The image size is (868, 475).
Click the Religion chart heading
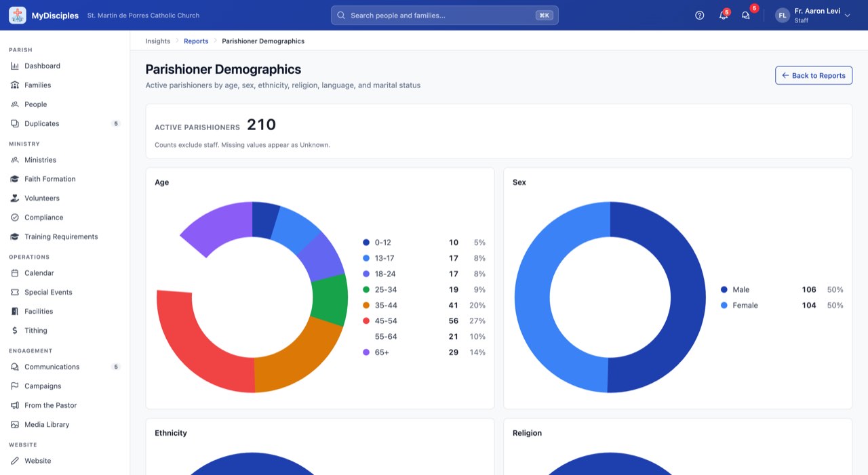(x=527, y=433)
